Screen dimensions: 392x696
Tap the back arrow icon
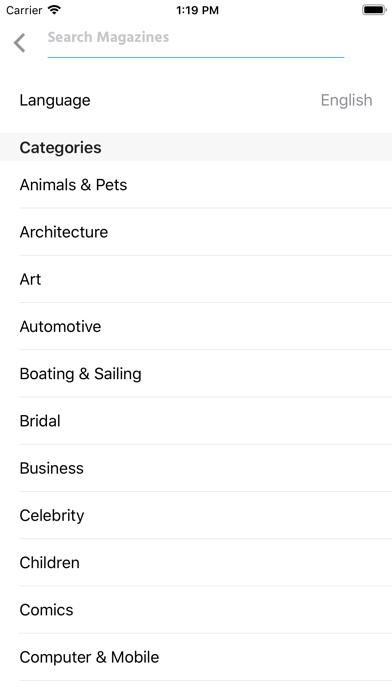pos(20,43)
